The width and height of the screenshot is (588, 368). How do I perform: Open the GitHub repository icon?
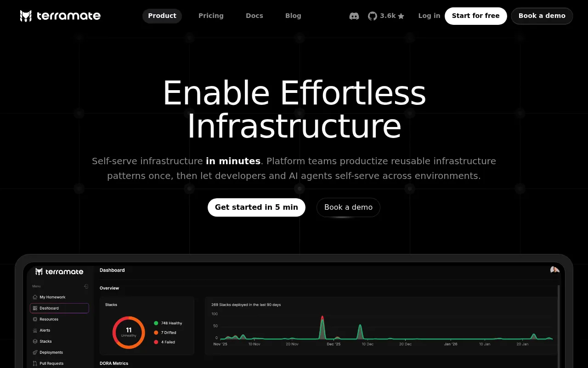pyautogui.click(x=373, y=16)
